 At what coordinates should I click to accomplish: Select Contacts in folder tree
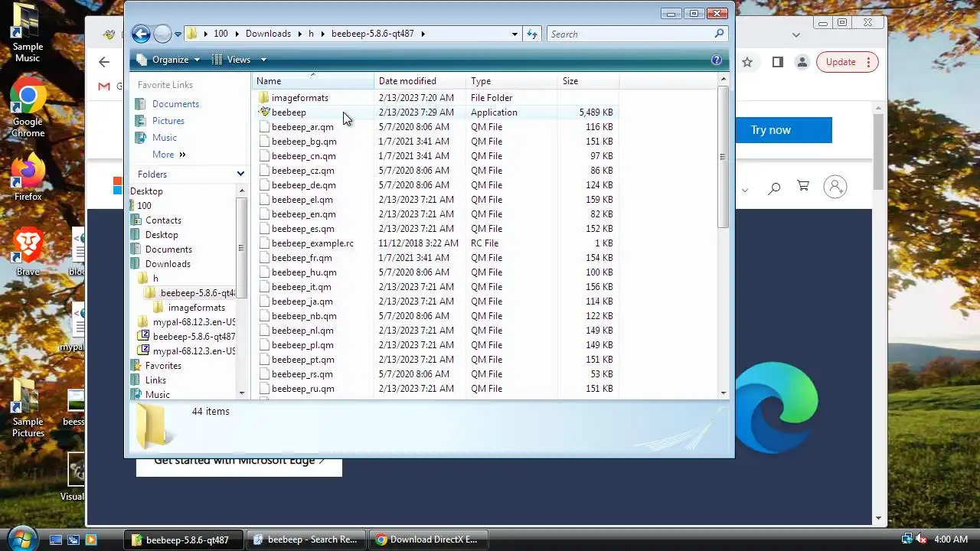click(163, 220)
